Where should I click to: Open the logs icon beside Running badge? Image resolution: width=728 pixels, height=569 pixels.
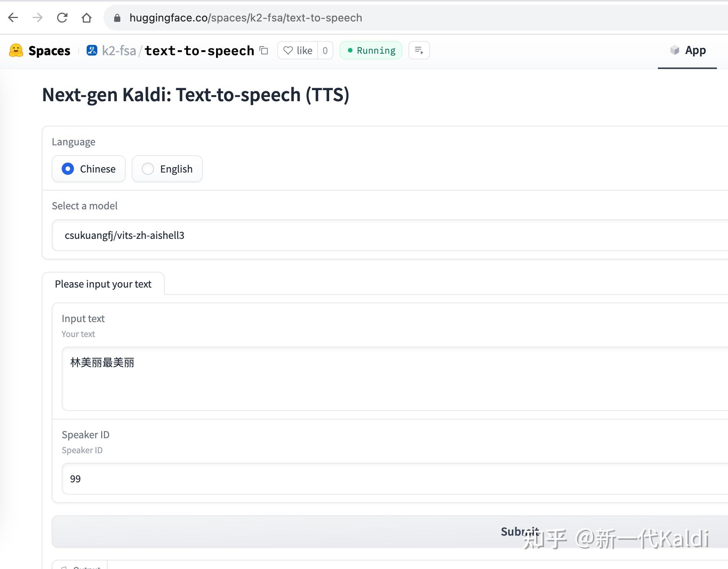418,50
